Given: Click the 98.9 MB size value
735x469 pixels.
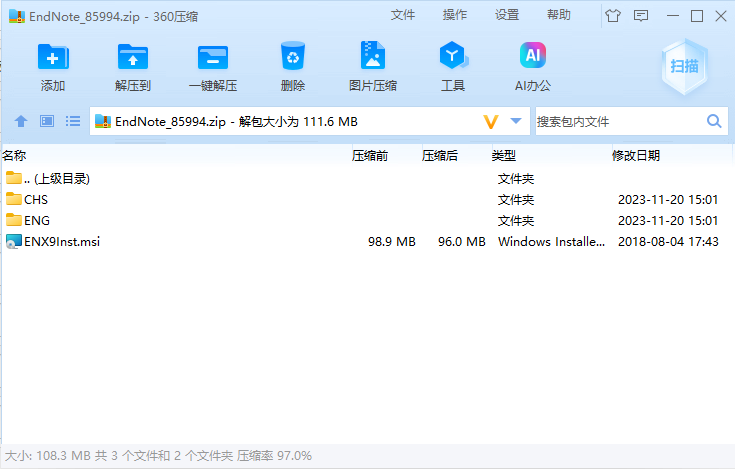Looking at the screenshot, I should (392, 242).
